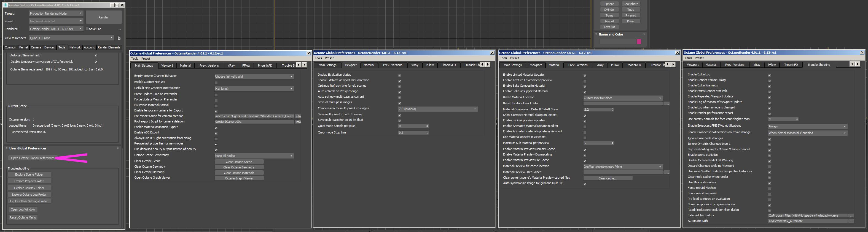Click the Maximum Sub Material per preview spinner arrows
868x232 pixels.
pos(612,143)
